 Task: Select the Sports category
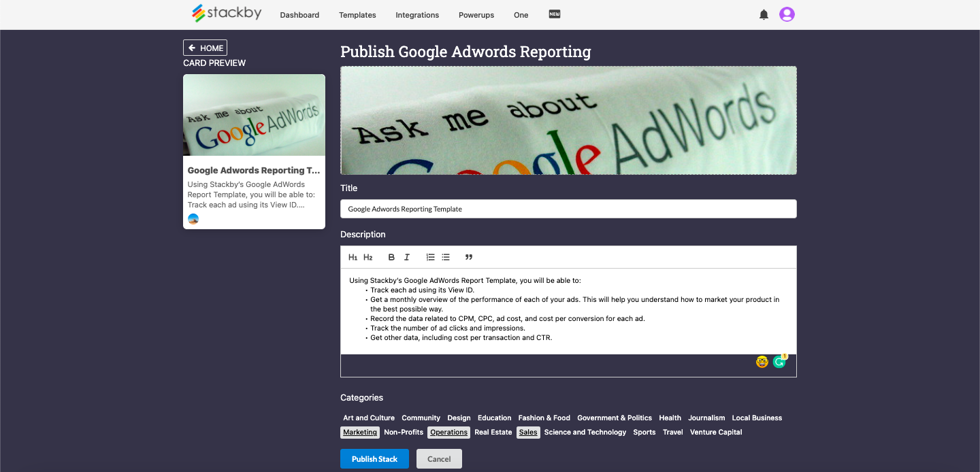[x=644, y=433]
